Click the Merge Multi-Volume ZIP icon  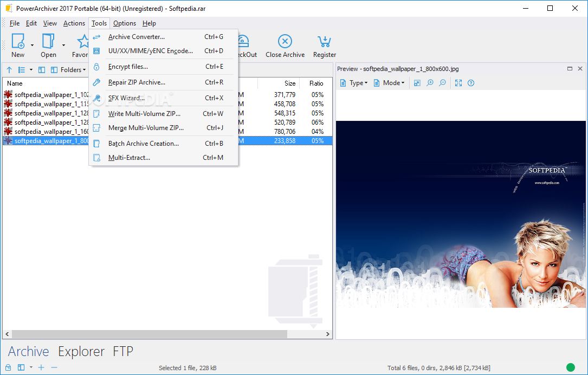click(96, 128)
